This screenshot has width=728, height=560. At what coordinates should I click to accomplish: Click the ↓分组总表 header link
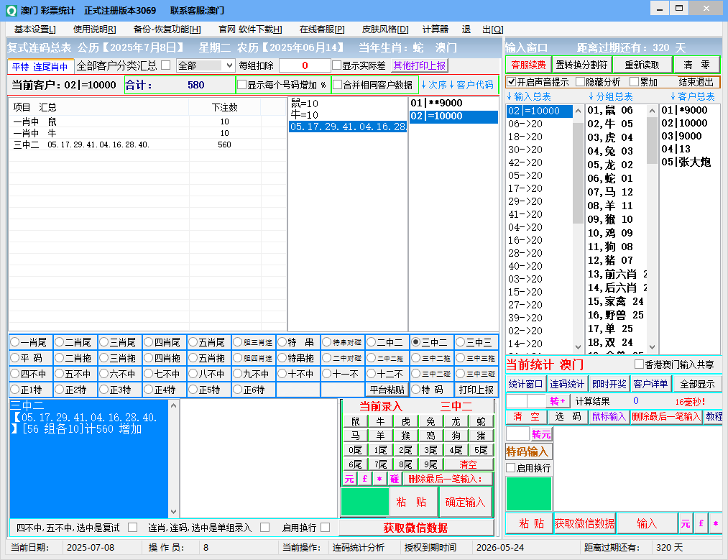611,96
